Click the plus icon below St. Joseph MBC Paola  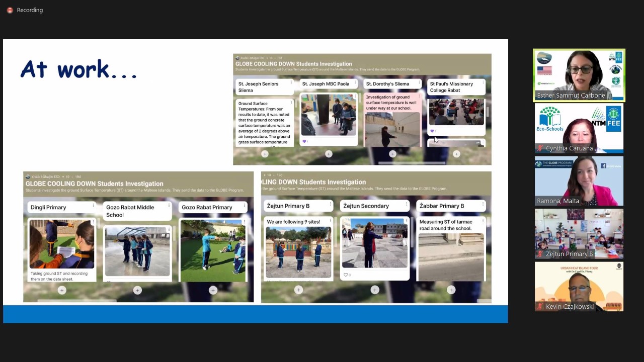(329, 154)
